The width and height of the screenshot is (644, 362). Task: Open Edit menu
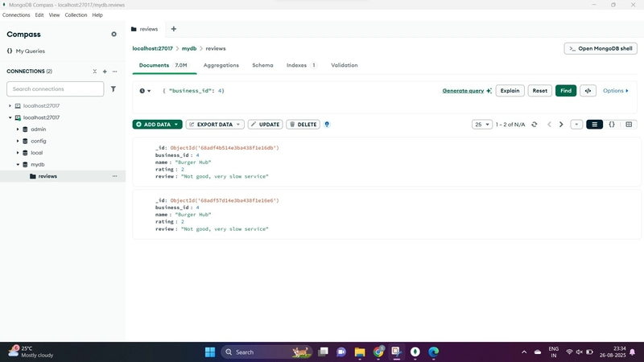tap(39, 14)
